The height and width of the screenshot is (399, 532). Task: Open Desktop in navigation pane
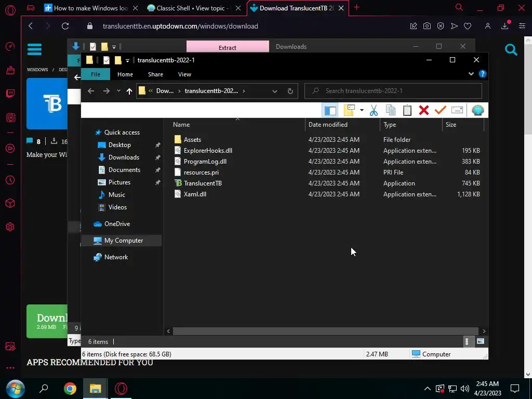pyautogui.click(x=119, y=145)
